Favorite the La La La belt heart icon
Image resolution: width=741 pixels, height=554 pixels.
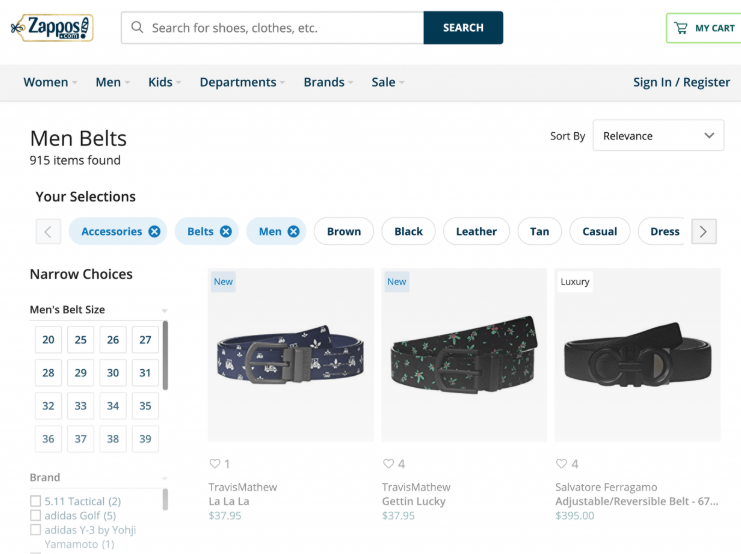215,464
